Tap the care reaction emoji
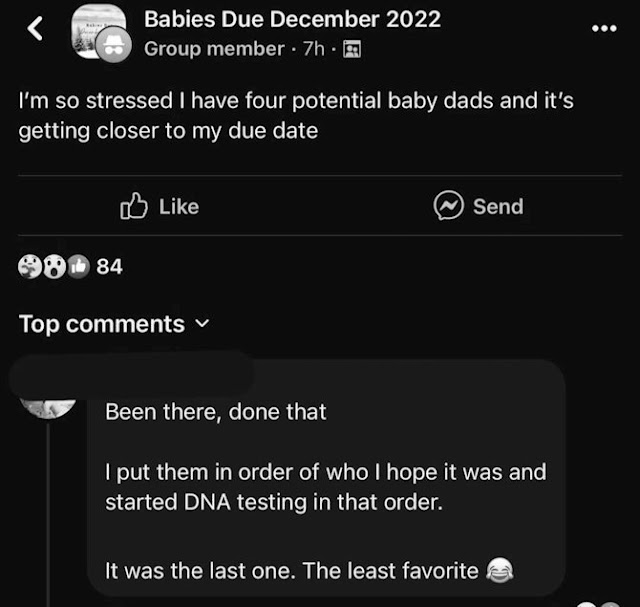The image size is (640, 607). pos(30,267)
